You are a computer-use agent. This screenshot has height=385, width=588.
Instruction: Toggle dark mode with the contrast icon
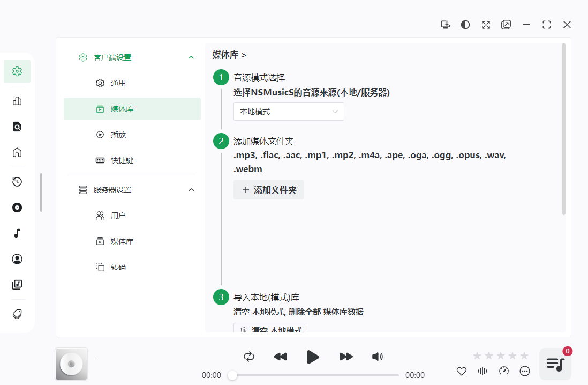465,25
